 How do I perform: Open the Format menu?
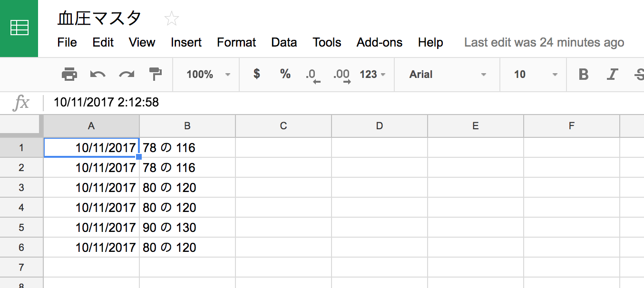click(x=236, y=42)
